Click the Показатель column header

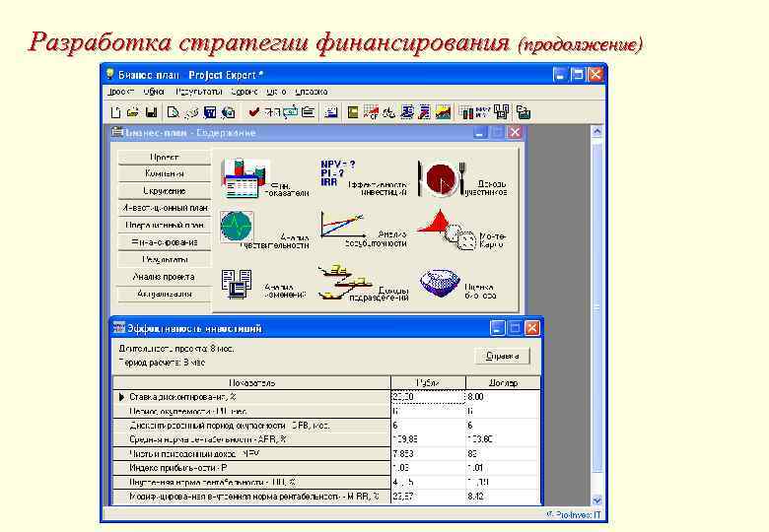click(252, 382)
